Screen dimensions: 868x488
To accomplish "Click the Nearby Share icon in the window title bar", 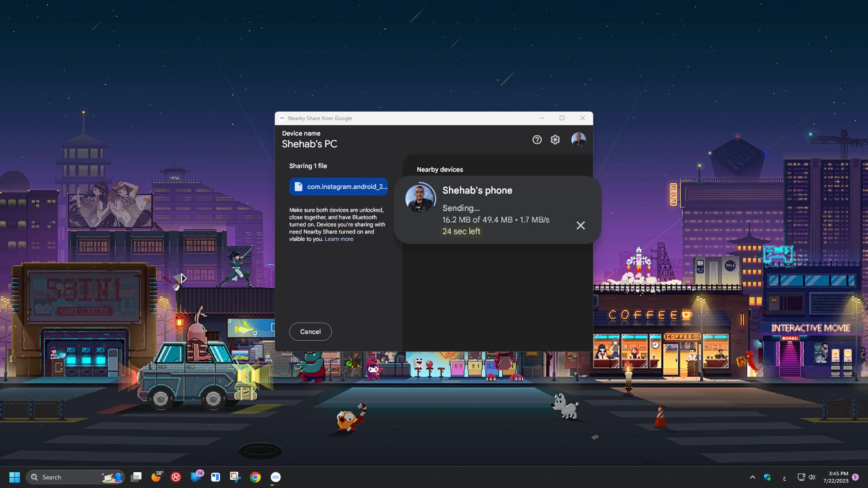I will click(x=282, y=118).
